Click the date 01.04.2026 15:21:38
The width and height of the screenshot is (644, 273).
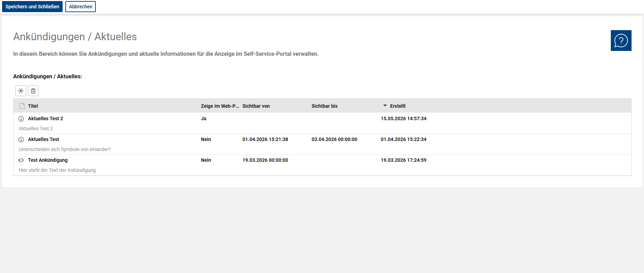265,139
